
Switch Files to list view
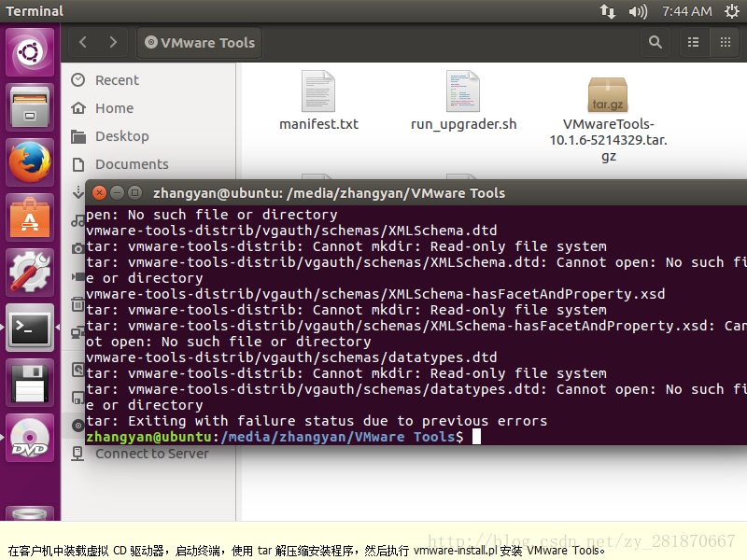click(x=693, y=42)
